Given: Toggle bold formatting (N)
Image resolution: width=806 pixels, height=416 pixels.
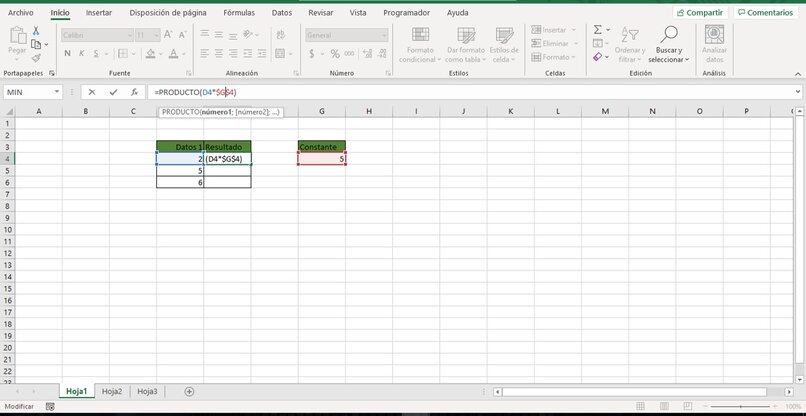Looking at the screenshot, I should click(66, 54).
